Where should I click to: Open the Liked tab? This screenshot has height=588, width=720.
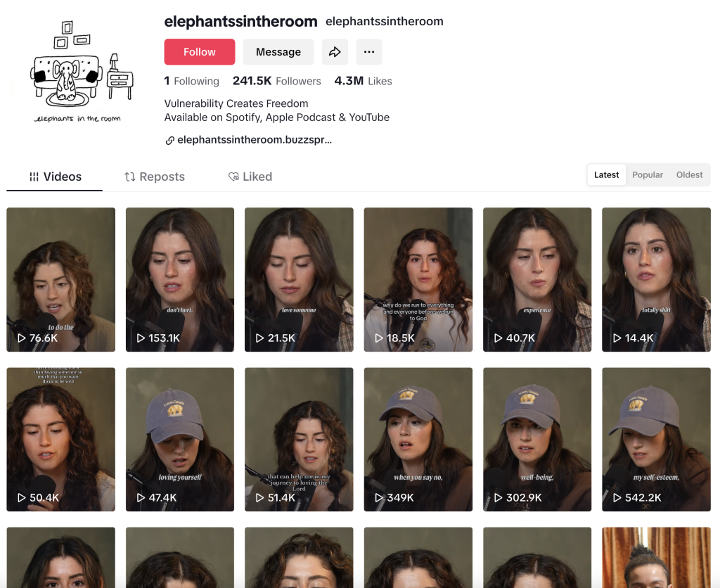click(x=250, y=177)
